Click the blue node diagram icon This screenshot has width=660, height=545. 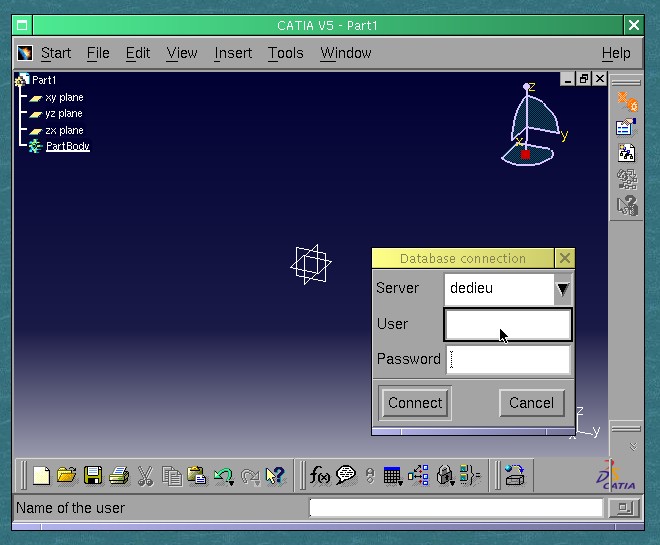pos(418,476)
